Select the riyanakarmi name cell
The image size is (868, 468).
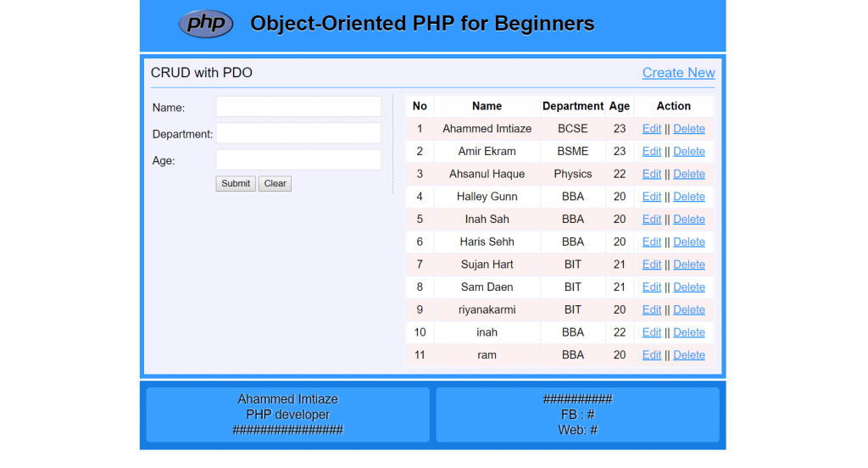[487, 309]
